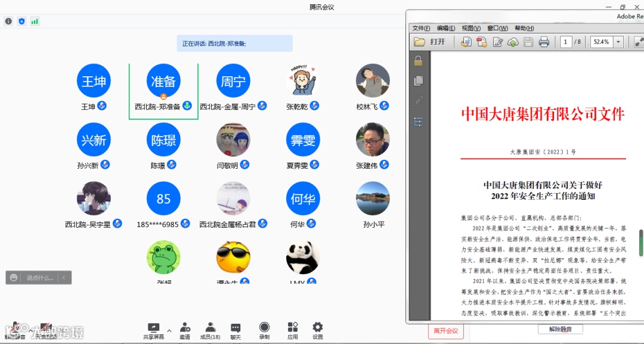
Task: Open the page thumbnails panel icon
Action: 418,80
